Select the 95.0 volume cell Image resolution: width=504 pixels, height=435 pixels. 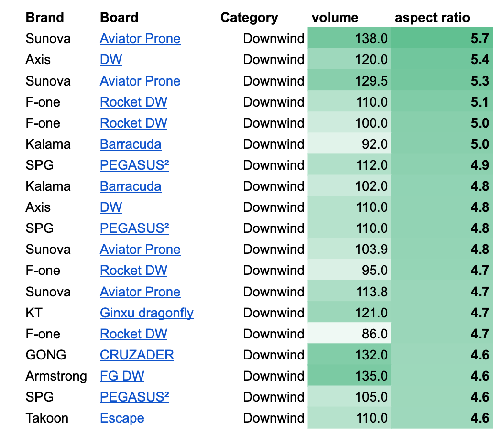pos(350,270)
